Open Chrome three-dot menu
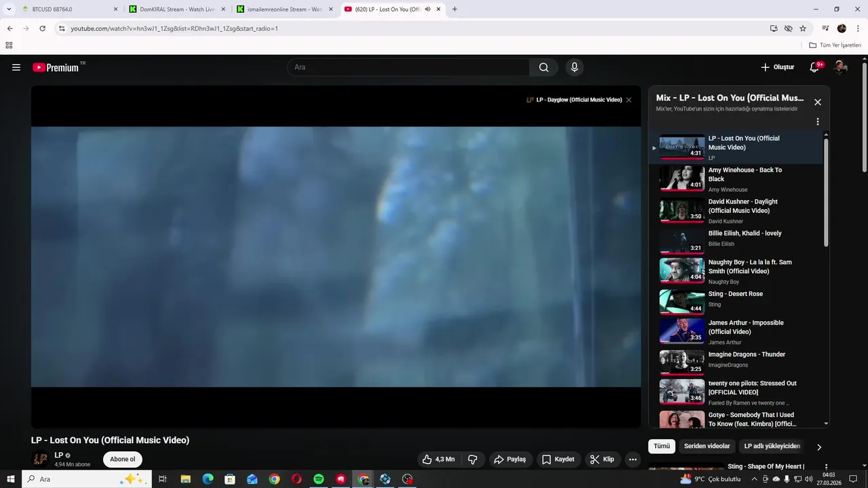868x488 pixels. coord(857,28)
